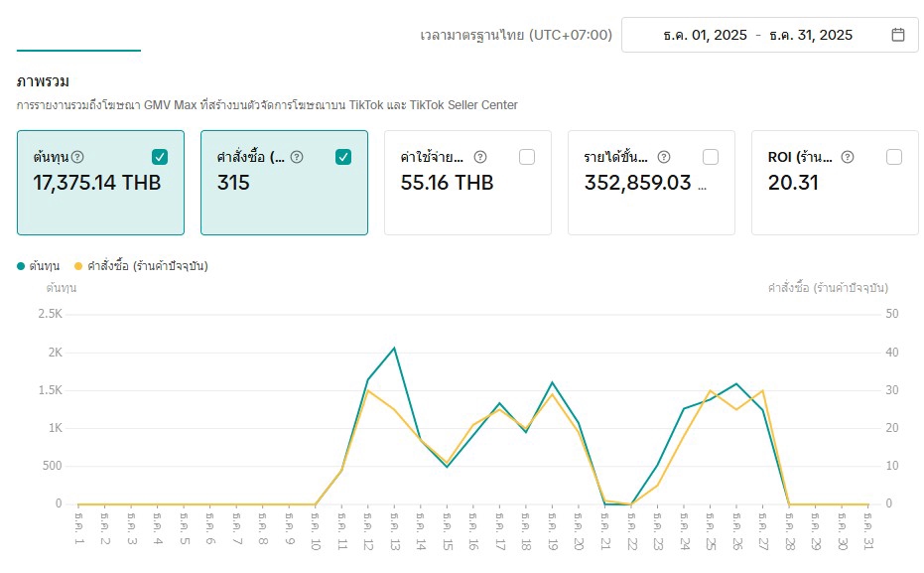Click help icon next to ต้นทุน
Image resolution: width=924 pixels, height=573 pixels.
[78, 157]
